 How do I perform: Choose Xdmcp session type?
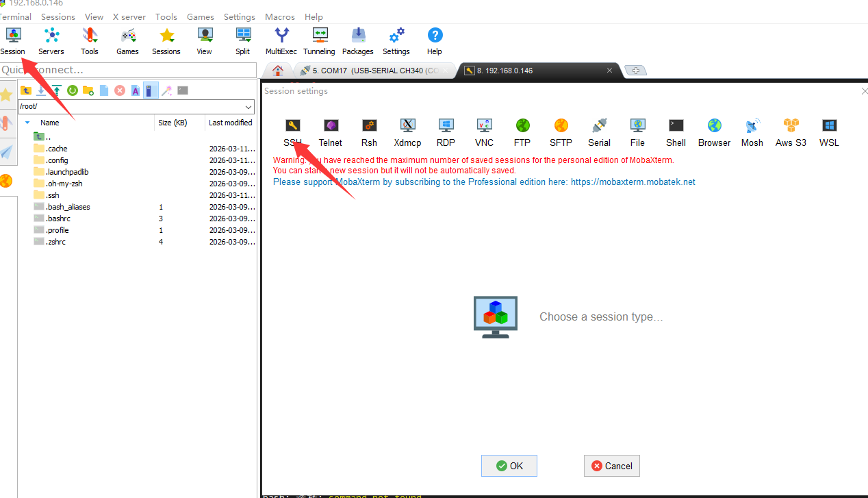[x=407, y=133]
